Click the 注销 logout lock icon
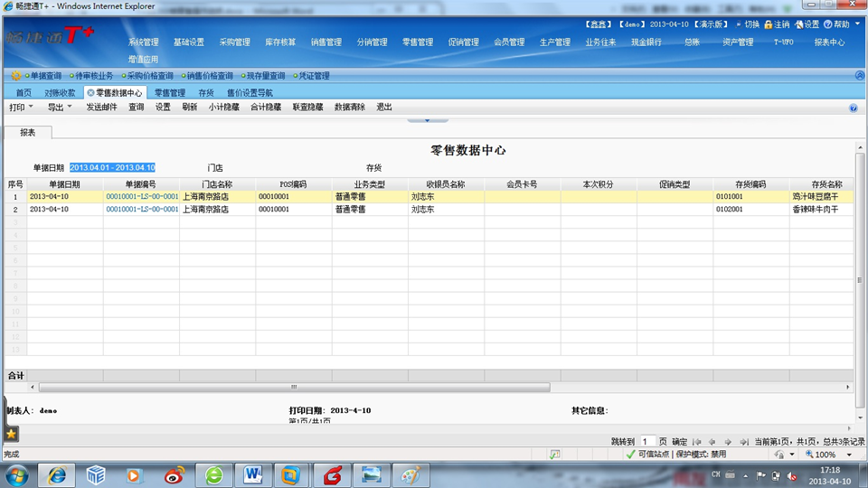 point(768,24)
